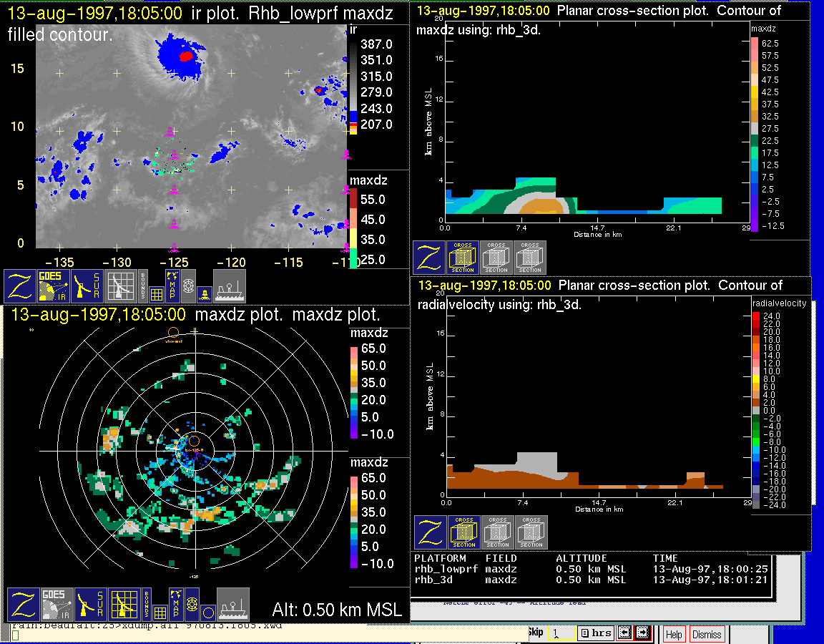
Task: Click the 62.5 swatch in the maxdz color scale
Action: pos(755,44)
